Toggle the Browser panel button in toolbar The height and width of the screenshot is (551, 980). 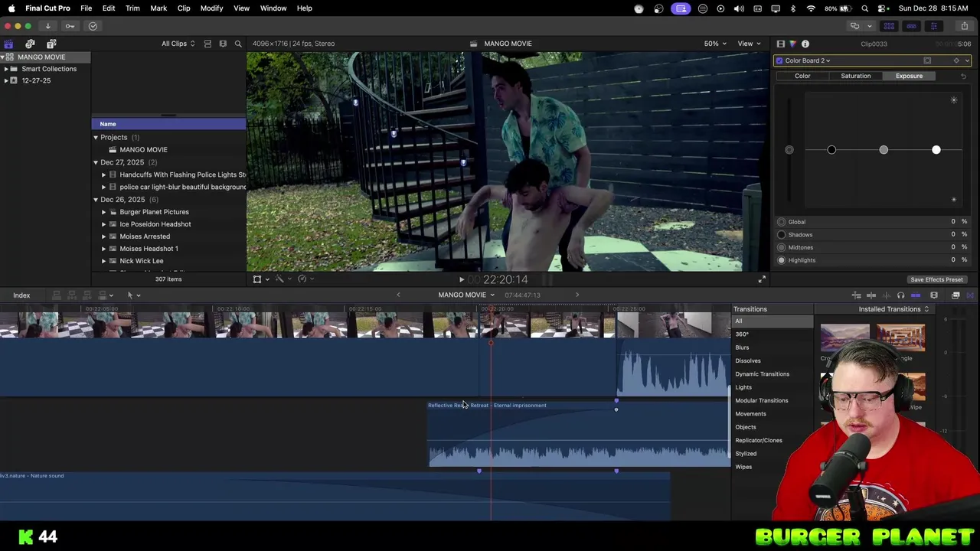pos(889,26)
